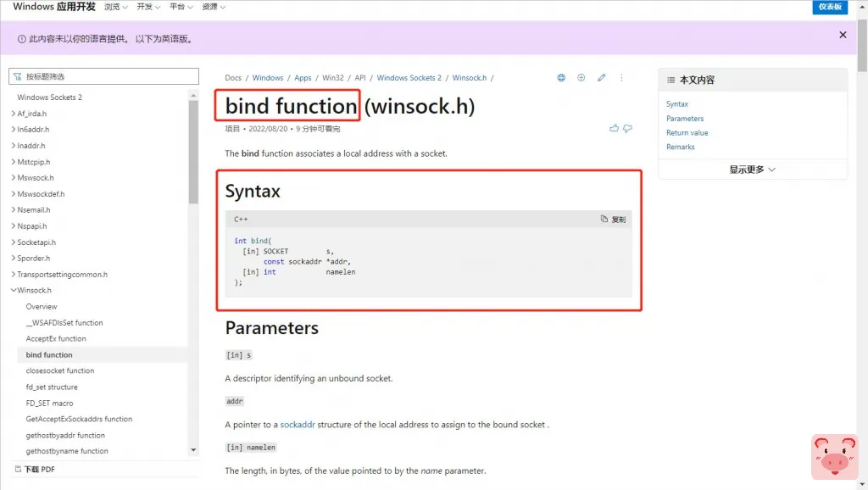Click the sidebar scrollbar thumb
Image resolution: width=868 pixels, height=490 pixels.
pos(193,153)
